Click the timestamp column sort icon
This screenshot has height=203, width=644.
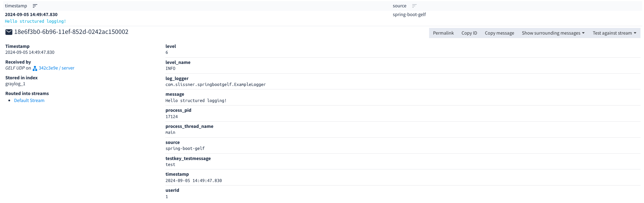(35, 6)
